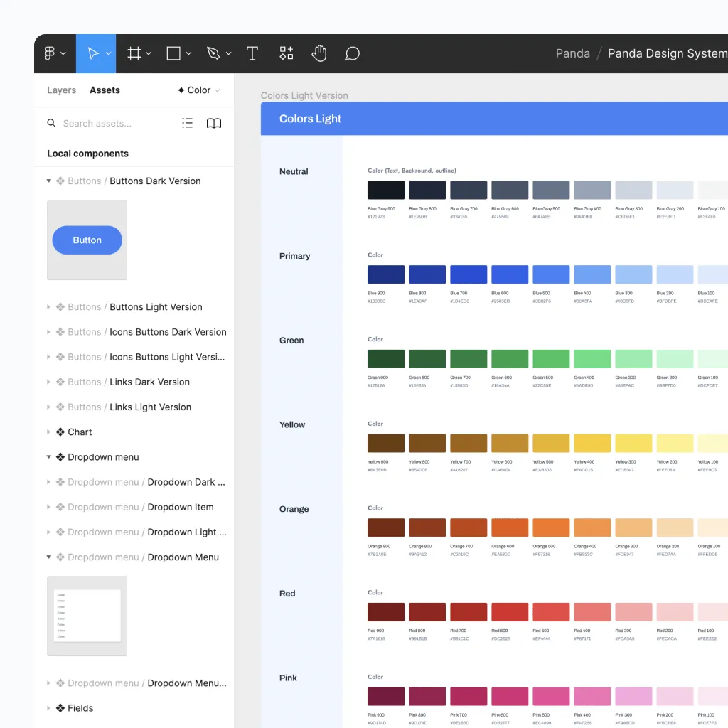The width and height of the screenshot is (728, 728).
Task: Open the Shape tools dropdown arrow
Action: pos(187,53)
